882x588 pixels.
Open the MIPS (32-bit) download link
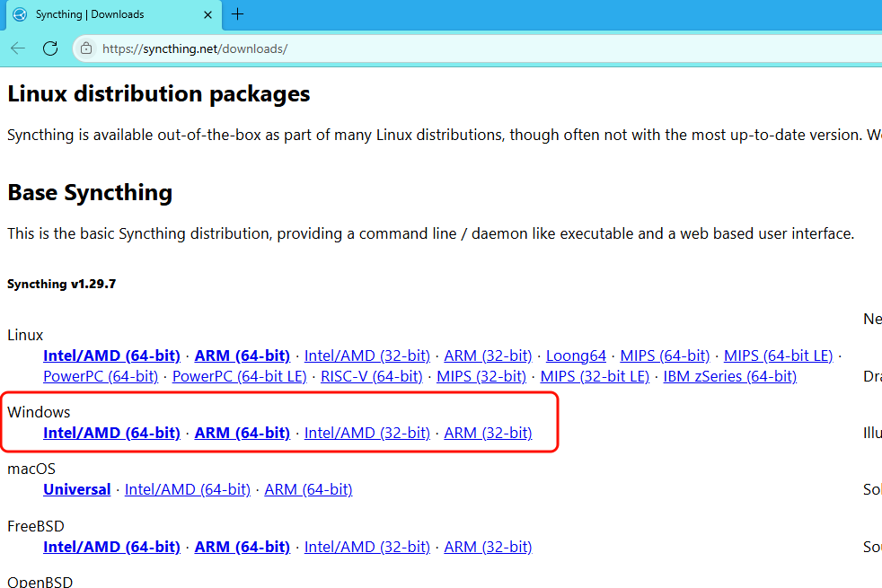coord(481,377)
